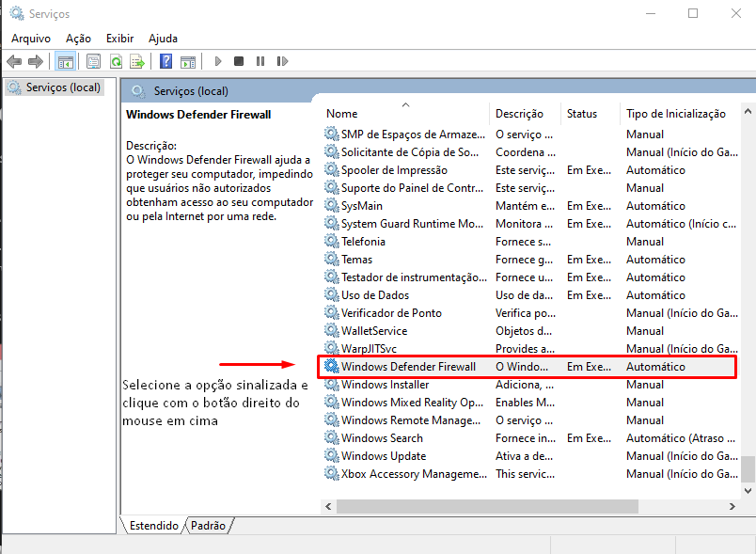
Task: Click gear icon of Windows Installer
Action: click(332, 385)
